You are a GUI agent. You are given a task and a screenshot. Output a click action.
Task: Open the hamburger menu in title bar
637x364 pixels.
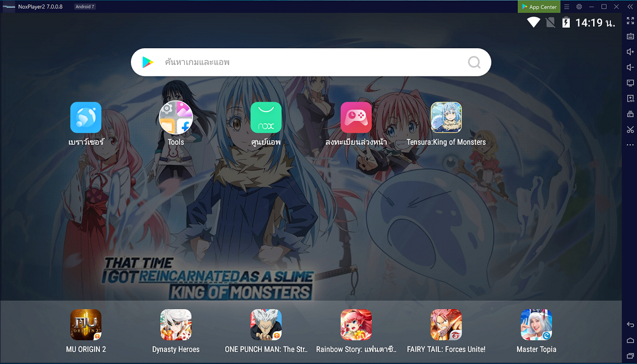coord(567,7)
